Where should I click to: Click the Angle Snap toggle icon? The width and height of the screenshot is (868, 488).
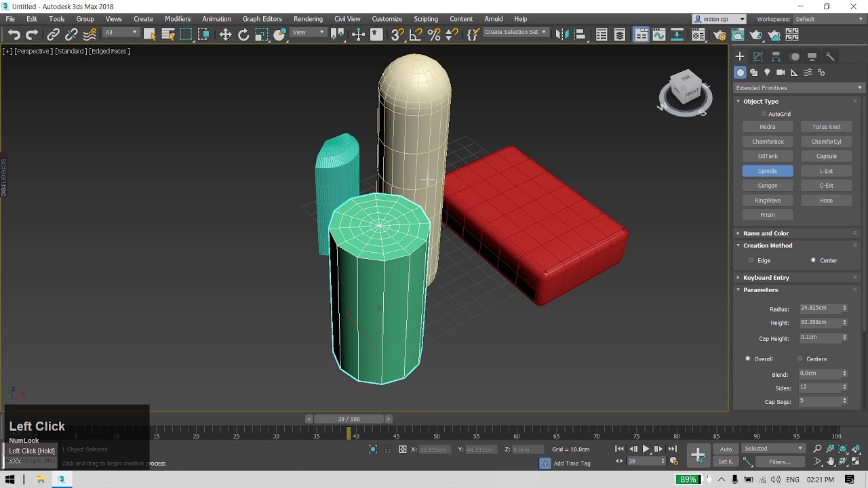point(416,35)
